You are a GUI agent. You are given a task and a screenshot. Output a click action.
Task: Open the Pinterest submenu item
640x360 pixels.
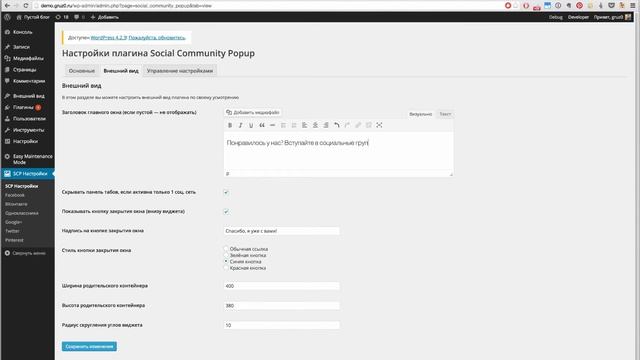pyautogui.click(x=14, y=240)
